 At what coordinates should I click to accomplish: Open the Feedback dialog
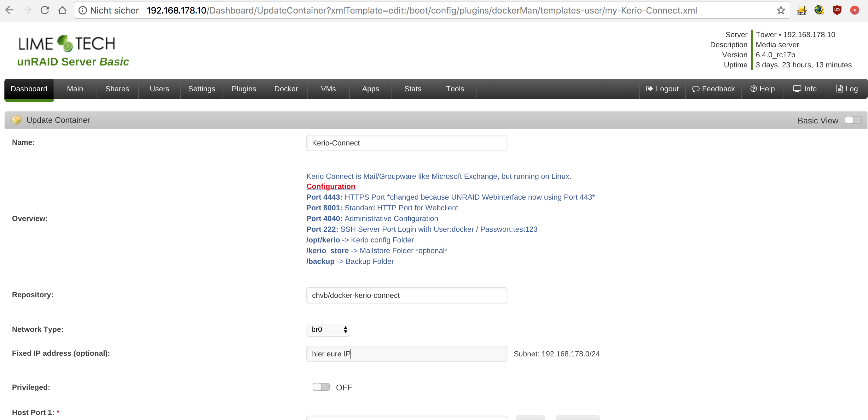click(713, 89)
